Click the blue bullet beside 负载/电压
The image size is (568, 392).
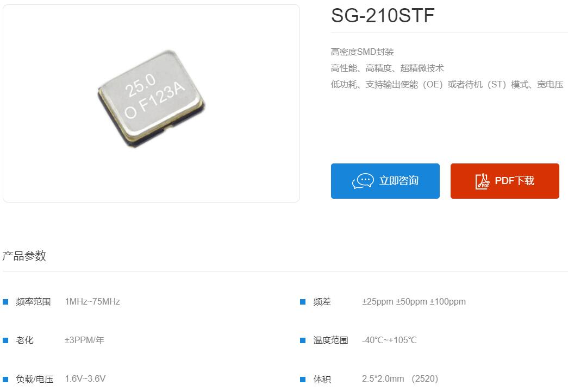[5, 380]
